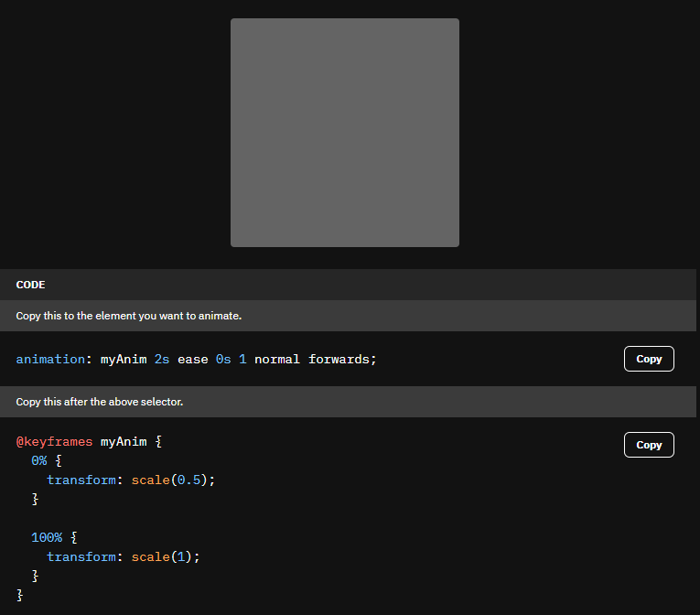Copy the animation property line
This screenshot has width=700, height=615.
pos(649,359)
